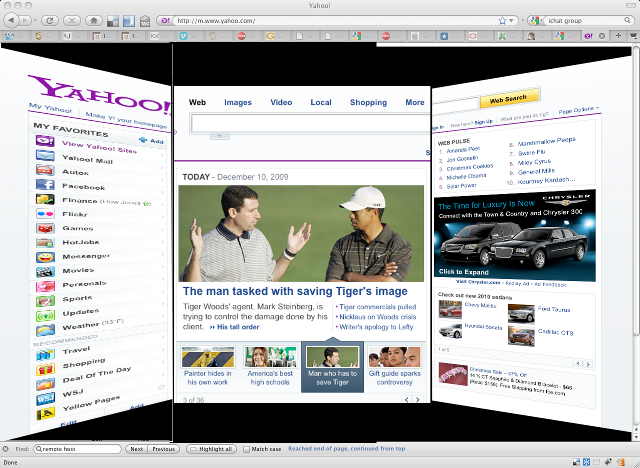The height and width of the screenshot is (468, 640).
Task: Open the More search options
Action: coord(415,102)
